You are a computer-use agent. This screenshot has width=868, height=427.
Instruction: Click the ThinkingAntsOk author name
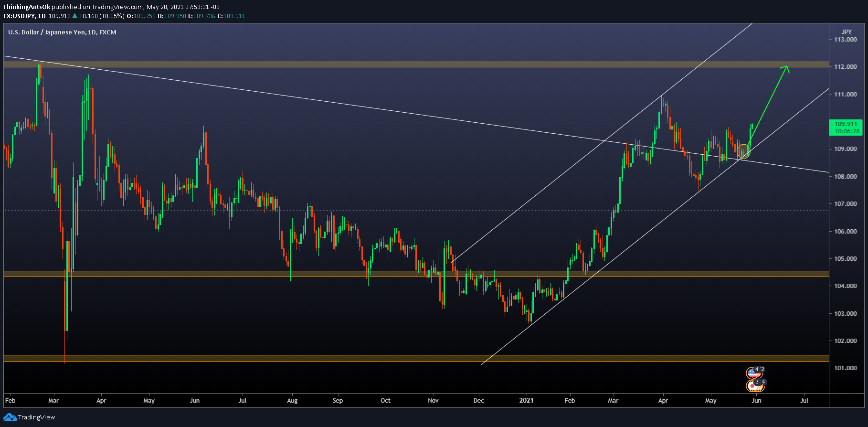(x=27, y=7)
